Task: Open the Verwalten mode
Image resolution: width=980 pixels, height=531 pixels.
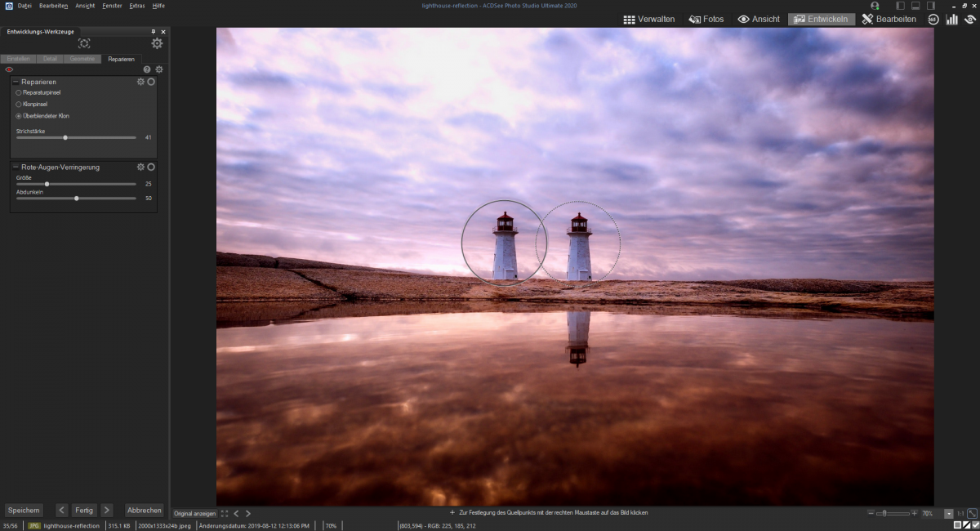Action: click(648, 19)
